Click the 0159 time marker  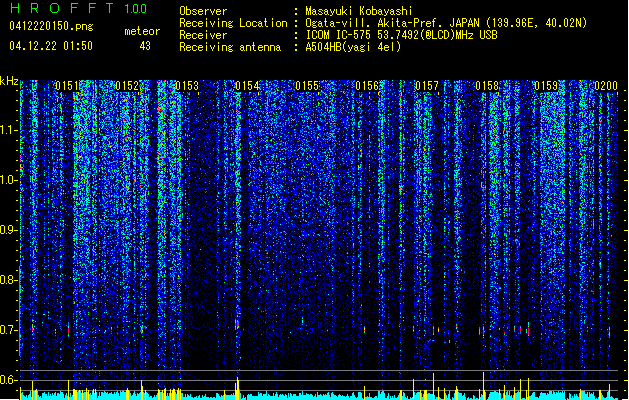[x=546, y=86]
